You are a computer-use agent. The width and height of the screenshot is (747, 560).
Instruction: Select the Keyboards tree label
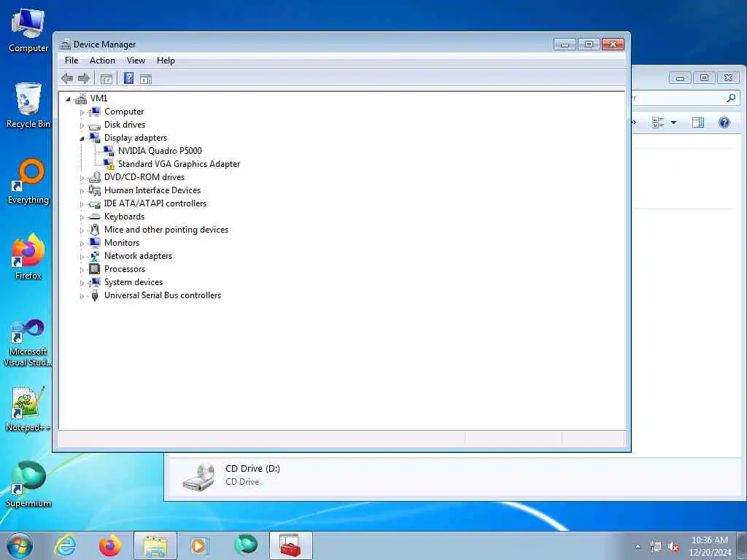coord(124,216)
